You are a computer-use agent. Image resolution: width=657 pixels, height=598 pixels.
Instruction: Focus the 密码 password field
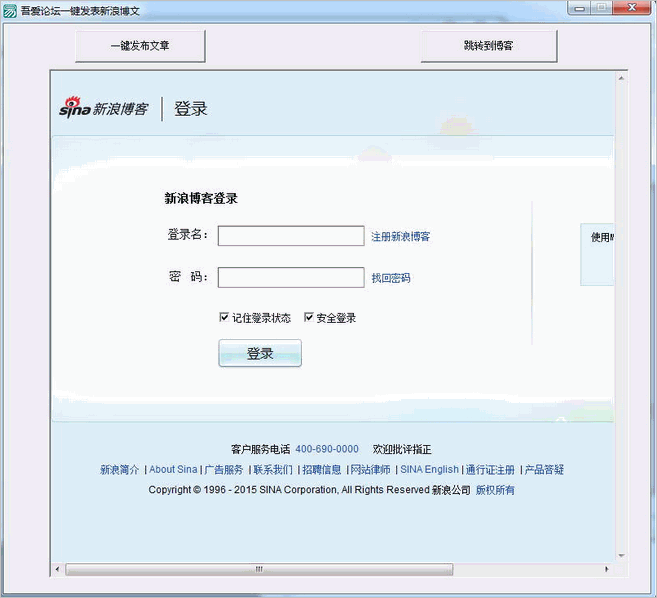tap(291, 277)
